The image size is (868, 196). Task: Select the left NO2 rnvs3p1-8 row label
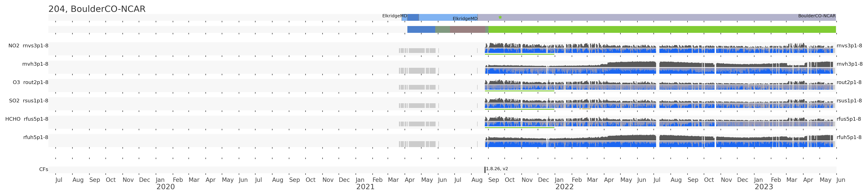(x=28, y=46)
